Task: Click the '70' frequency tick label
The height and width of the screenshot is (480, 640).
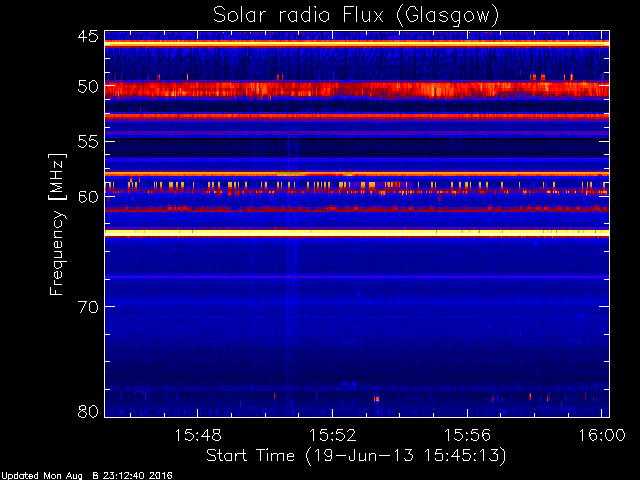Action: coord(88,307)
